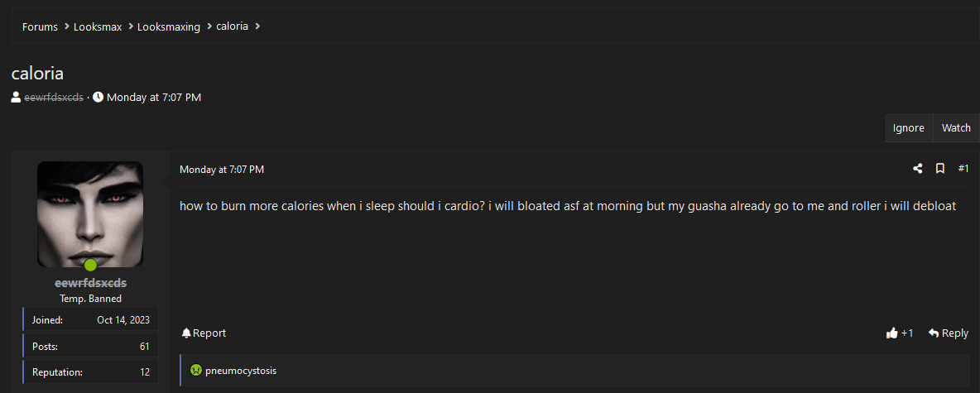Click the green online status indicator
Screen dimensions: 980x393
tap(90, 265)
